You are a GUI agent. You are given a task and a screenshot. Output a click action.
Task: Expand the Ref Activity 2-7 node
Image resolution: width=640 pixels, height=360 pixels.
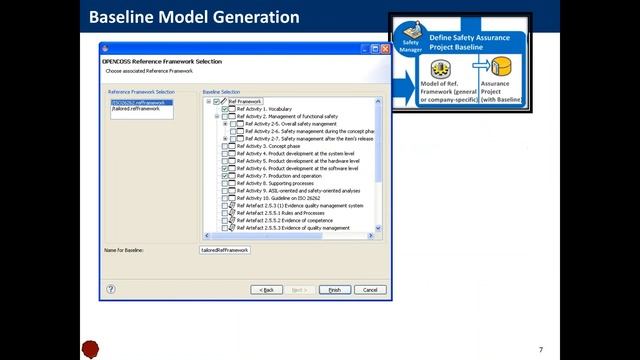225,139
